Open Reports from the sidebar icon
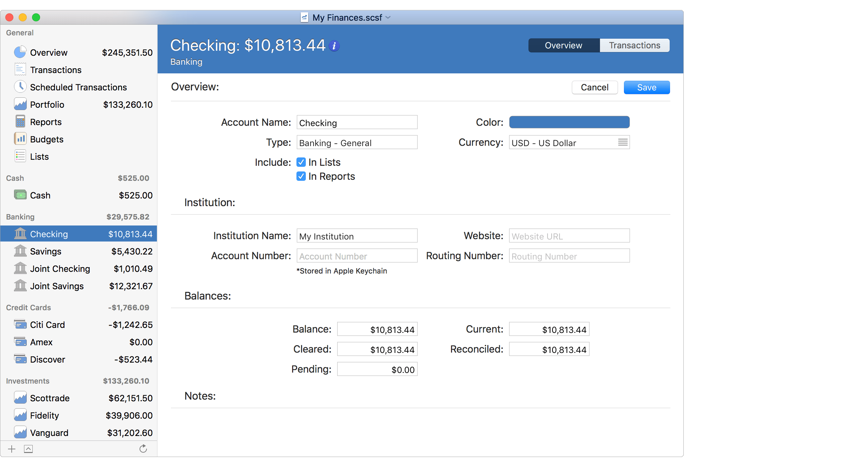 (x=20, y=121)
